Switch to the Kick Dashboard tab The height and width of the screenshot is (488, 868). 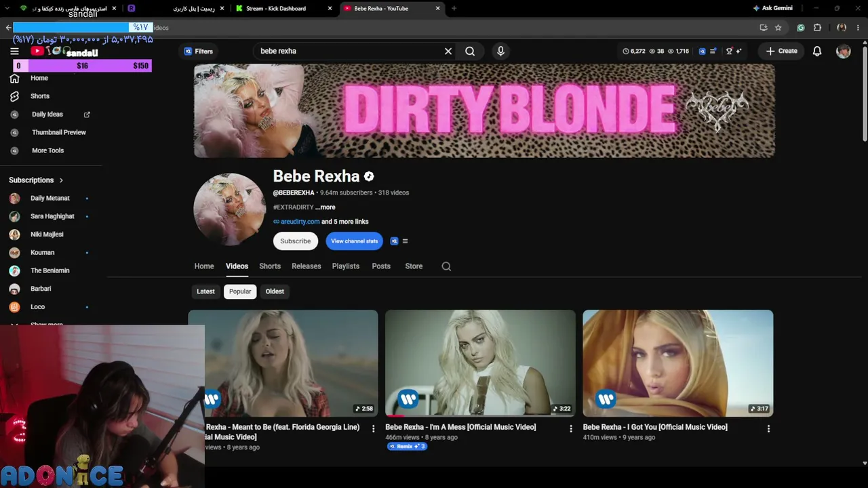tap(276, 8)
